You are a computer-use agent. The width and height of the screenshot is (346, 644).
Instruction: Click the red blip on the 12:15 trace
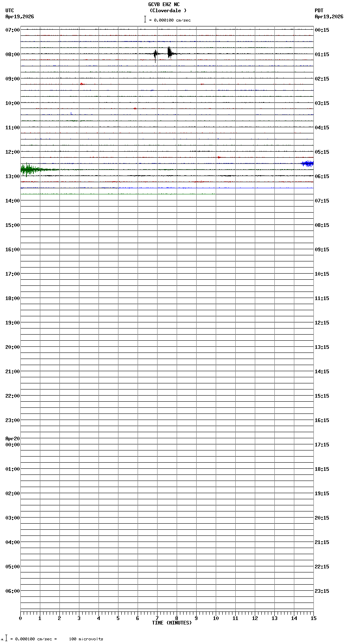pos(219,157)
